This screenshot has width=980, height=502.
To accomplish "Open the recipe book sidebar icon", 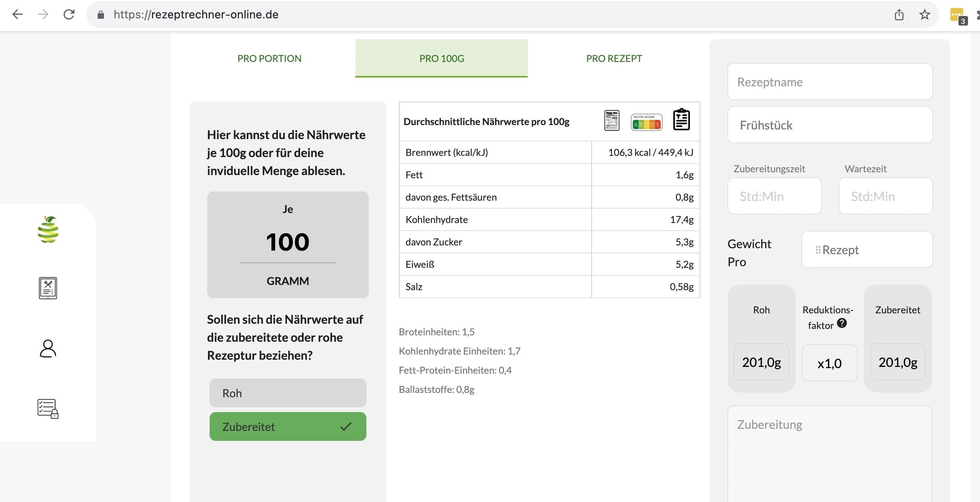I will coord(48,288).
